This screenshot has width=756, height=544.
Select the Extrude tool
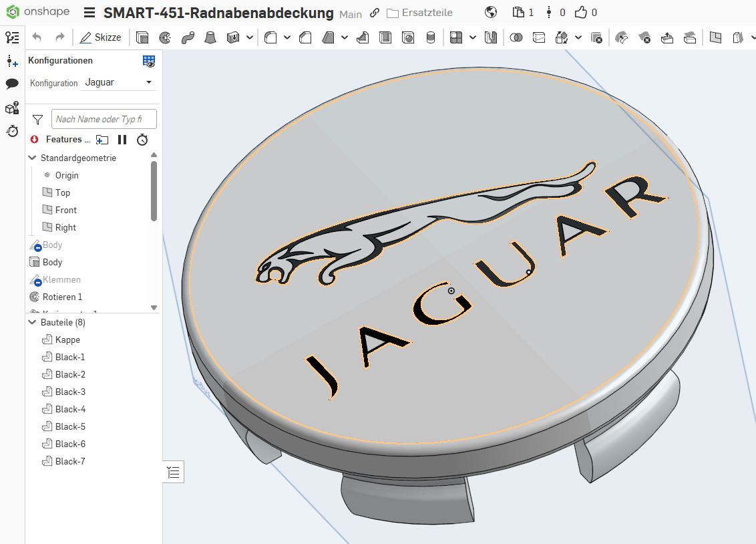coord(142,37)
